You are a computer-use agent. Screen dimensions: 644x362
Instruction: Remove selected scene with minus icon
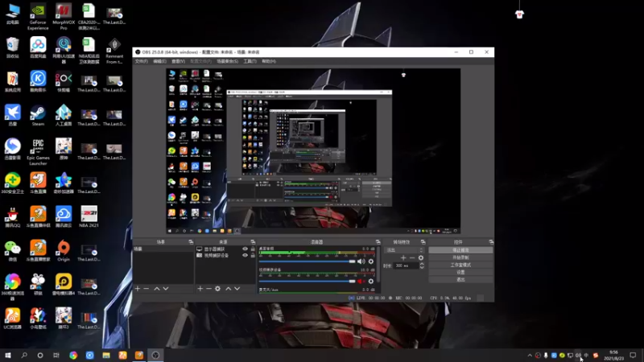[x=147, y=289]
